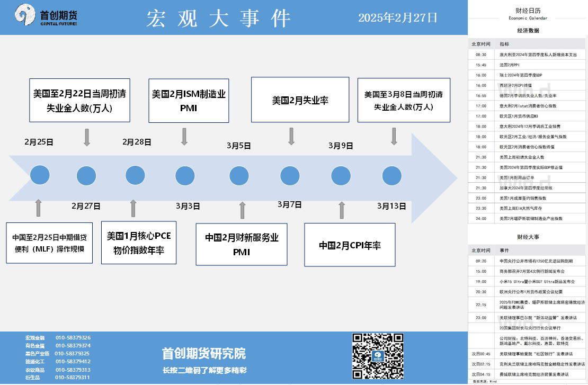Click the row 欧元区2月工业/经济/服务业景气指数
The width and height of the screenshot is (588, 385).
coord(527,137)
